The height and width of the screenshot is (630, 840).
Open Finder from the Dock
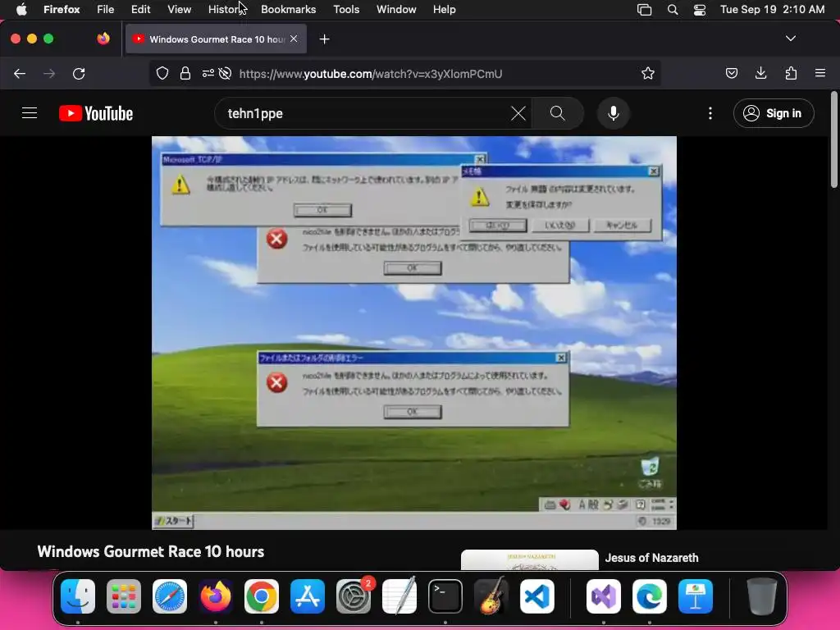pos(78,596)
